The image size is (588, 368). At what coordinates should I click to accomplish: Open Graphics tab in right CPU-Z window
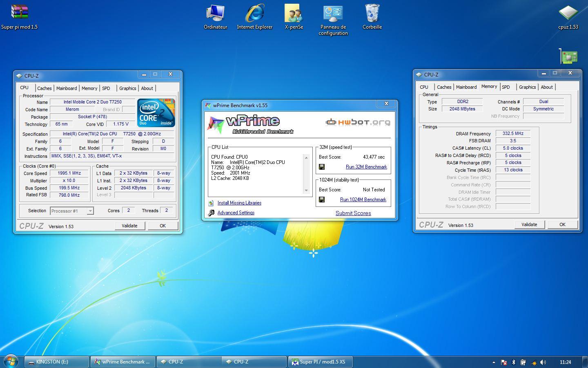(x=528, y=87)
